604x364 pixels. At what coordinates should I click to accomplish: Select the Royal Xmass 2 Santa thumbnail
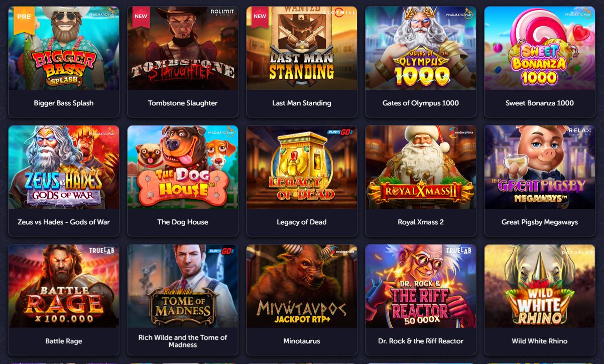point(421,167)
